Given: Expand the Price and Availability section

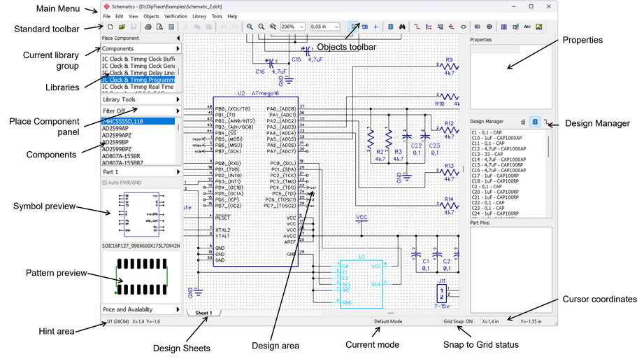Looking at the screenshot, I should point(141,309).
